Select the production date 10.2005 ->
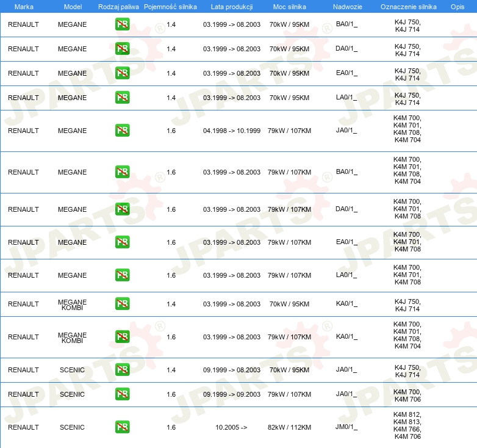This screenshot has height=448, width=477. click(231, 427)
